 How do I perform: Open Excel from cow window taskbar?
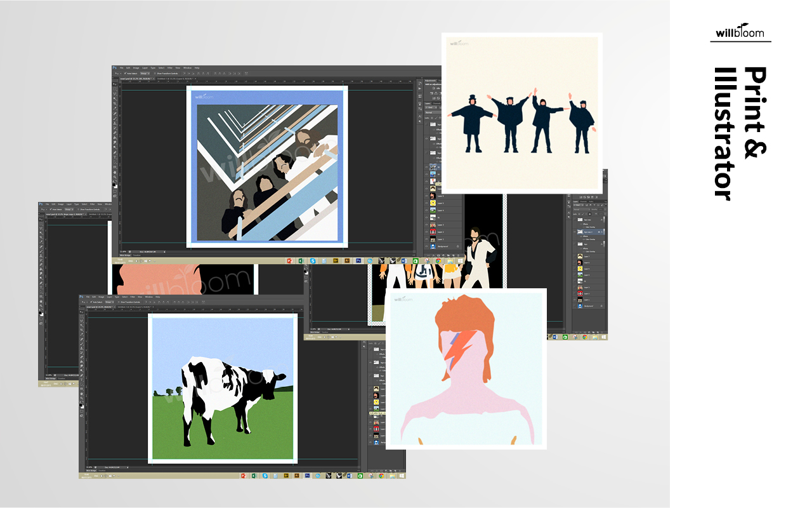click(254, 476)
